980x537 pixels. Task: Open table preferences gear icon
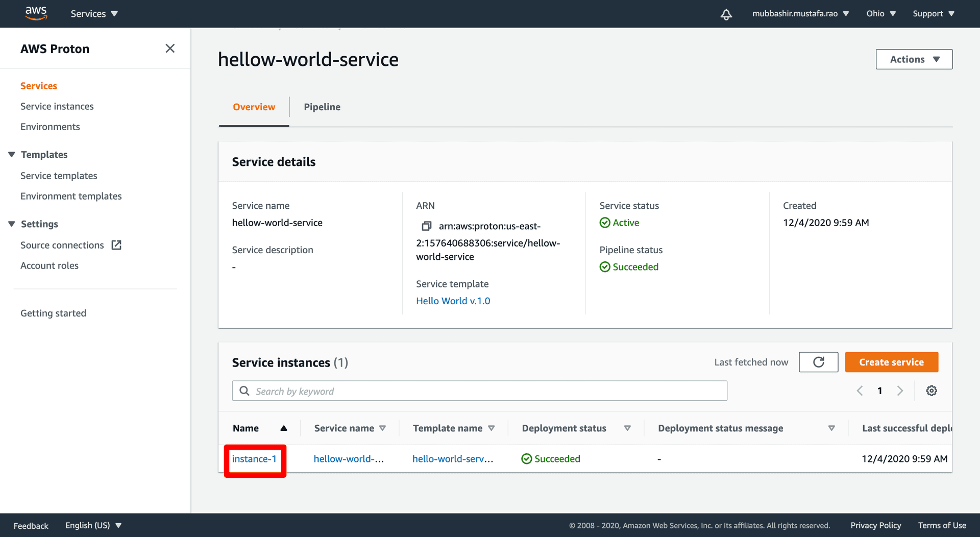point(932,390)
